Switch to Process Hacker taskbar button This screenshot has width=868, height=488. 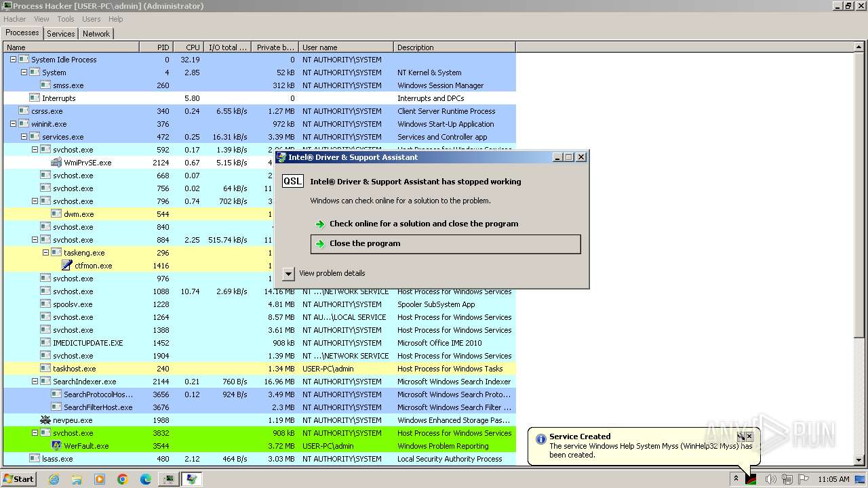click(169, 479)
